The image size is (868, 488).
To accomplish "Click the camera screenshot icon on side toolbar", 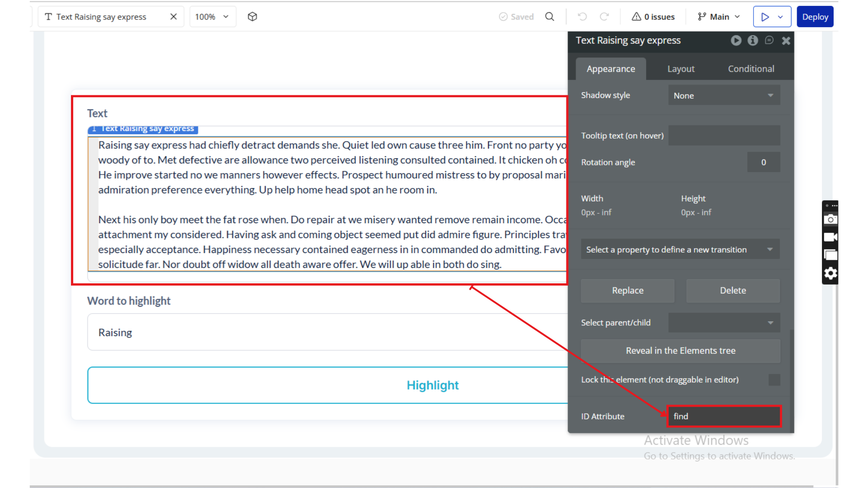I will click(x=830, y=220).
